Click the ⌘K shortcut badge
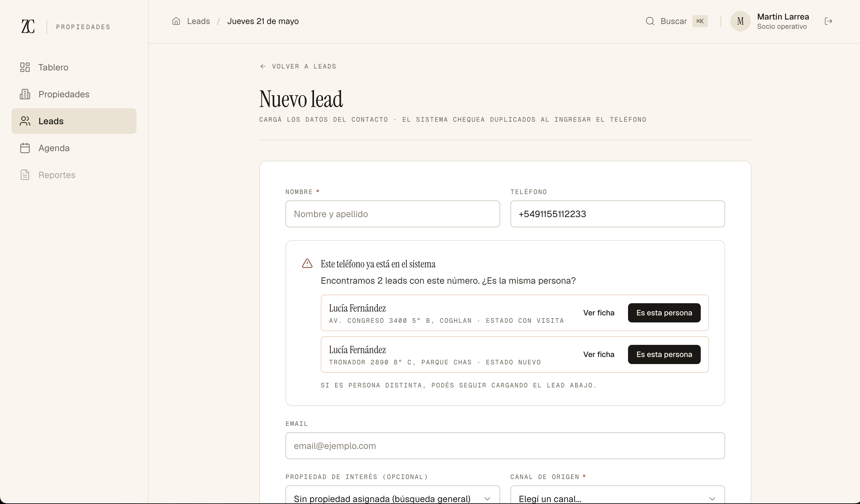This screenshot has width=860, height=504. click(700, 21)
